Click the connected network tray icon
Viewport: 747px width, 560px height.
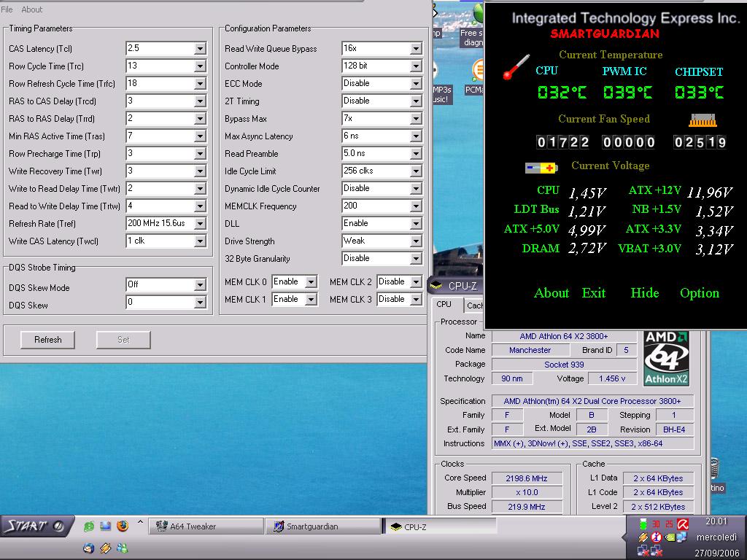click(x=682, y=537)
